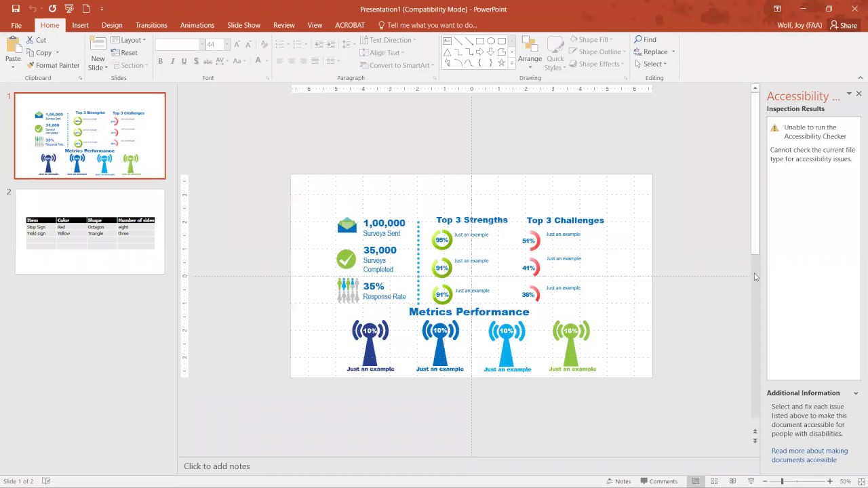This screenshot has width=868, height=488.
Task: Toggle Justify text alignment
Action: [x=315, y=61]
